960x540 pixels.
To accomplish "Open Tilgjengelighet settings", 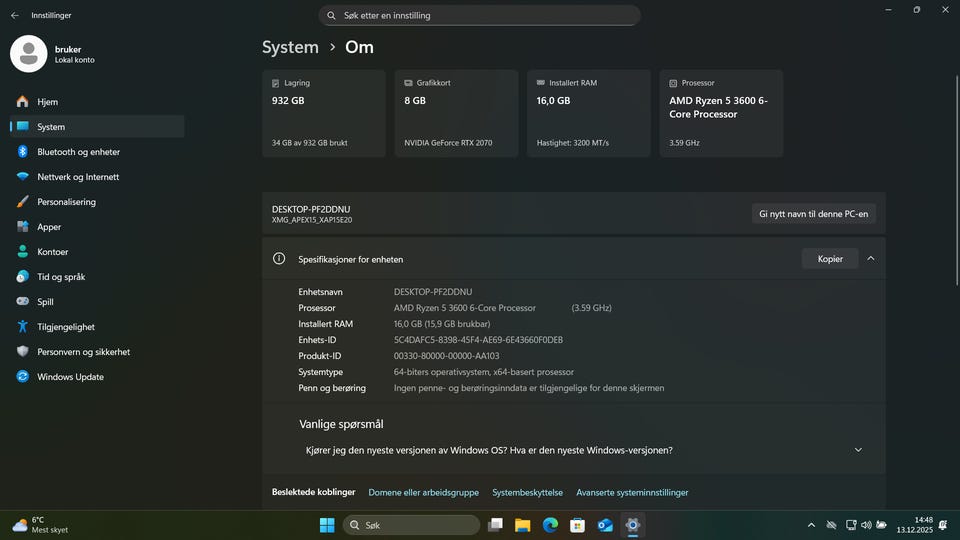I will pos(66,327).
